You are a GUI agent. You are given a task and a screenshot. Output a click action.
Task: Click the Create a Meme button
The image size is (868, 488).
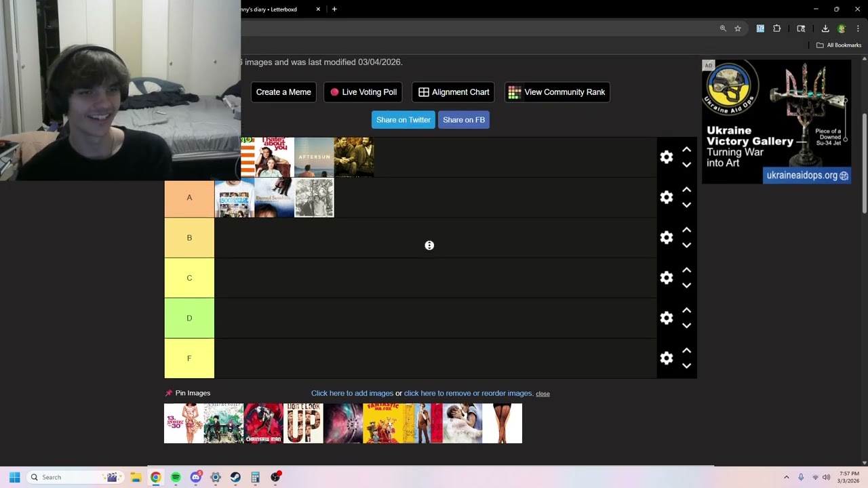click(283, 92)
